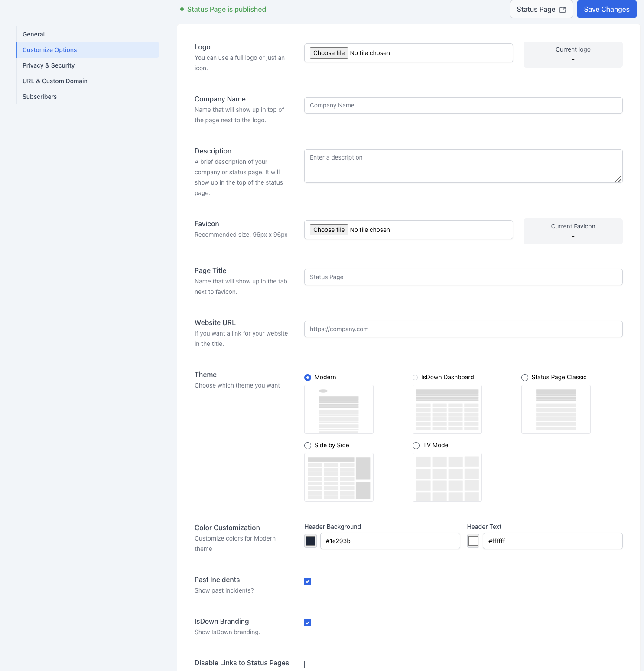Choose the TV Mode theme radio
This screenshot has width=644, height=671.
click(x=416, y=446)
